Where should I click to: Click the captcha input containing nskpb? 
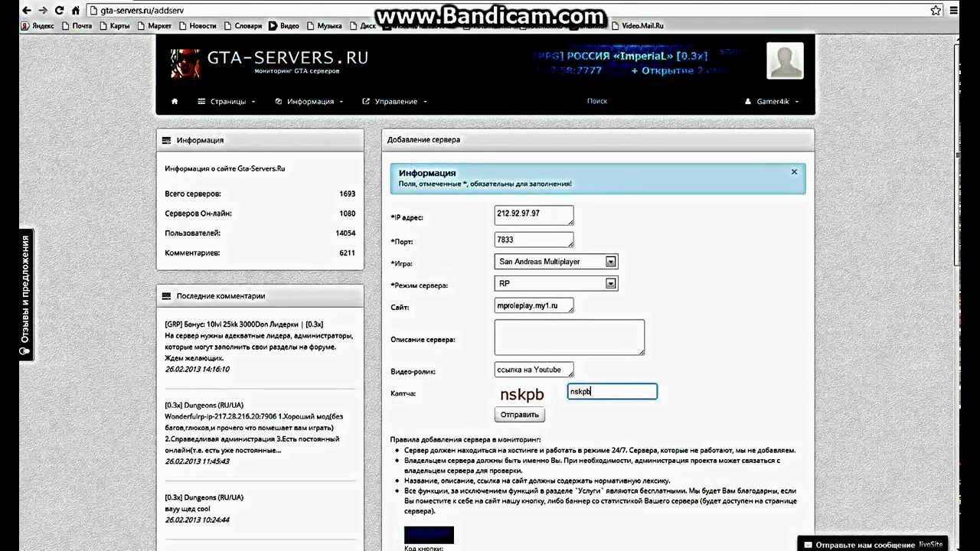(x=612, y=392)
